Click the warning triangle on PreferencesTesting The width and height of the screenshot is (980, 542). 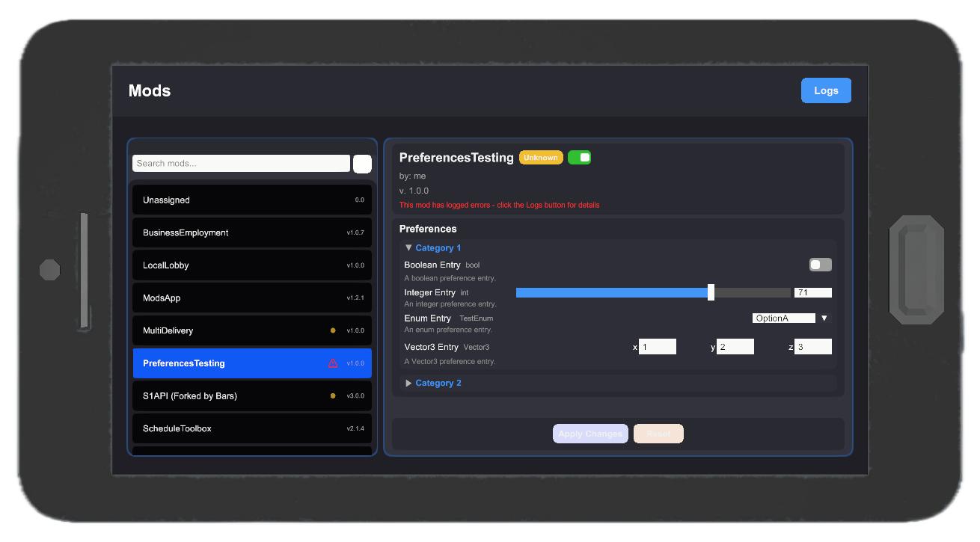pyautogui.click(x=334, y=363)
